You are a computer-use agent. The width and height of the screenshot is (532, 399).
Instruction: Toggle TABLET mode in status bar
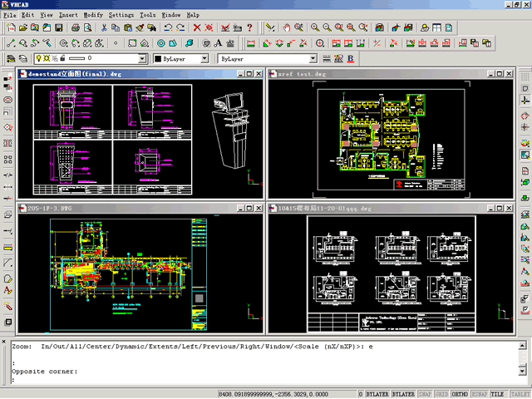click(x=520, y=394)
